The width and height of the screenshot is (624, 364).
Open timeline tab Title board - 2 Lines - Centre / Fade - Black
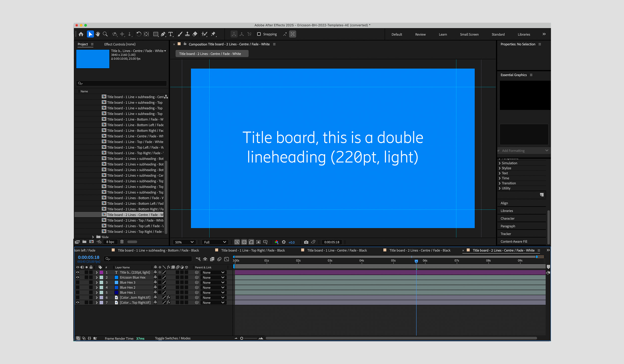coord(420,250)
